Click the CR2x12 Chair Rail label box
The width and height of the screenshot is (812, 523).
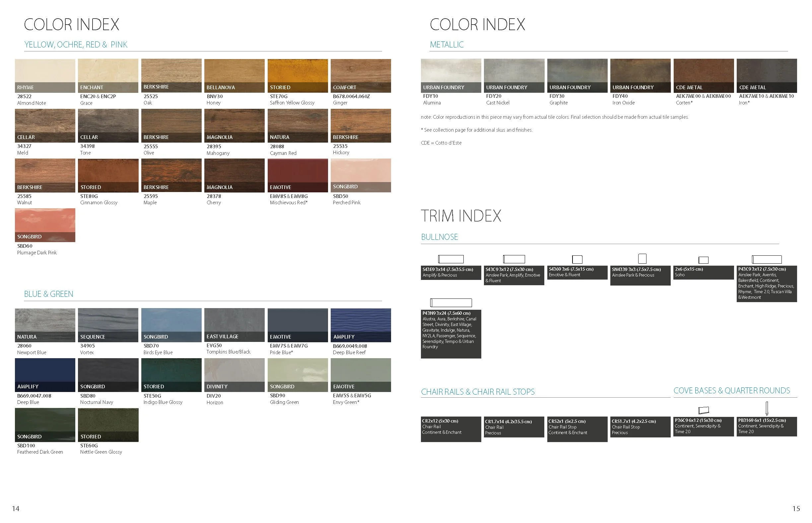(451, 429)
